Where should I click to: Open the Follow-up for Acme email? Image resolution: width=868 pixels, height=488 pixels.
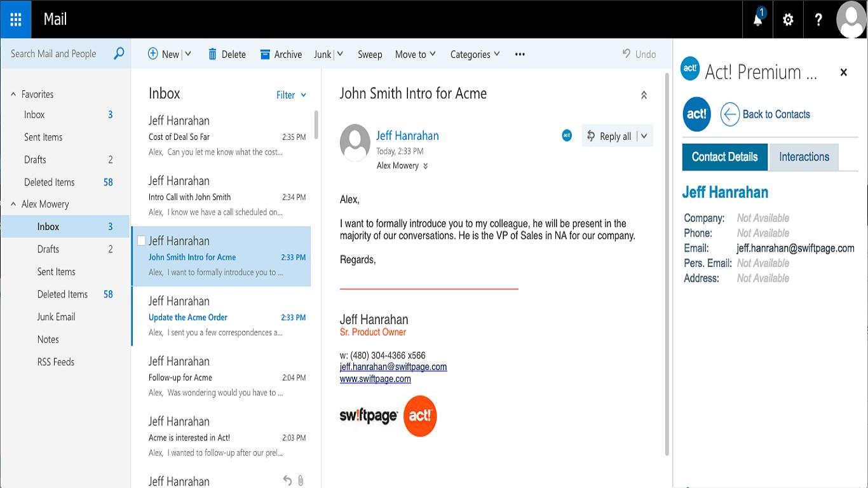pyautogui.click(x=221, y=377)
